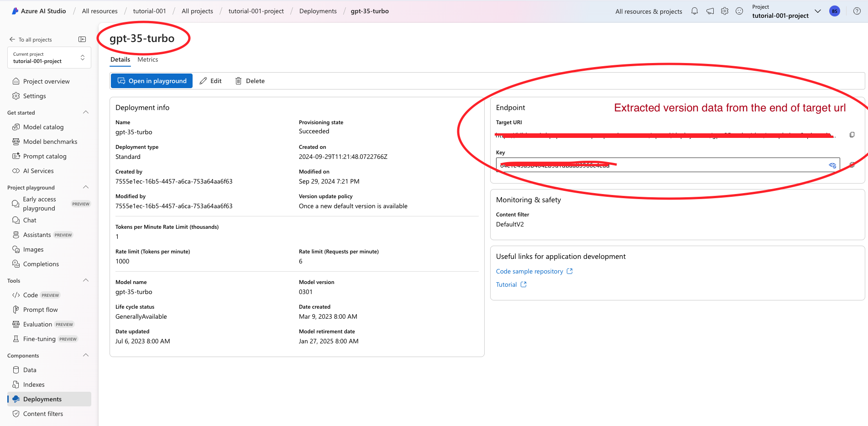The image size is (868, 426).
Task: Click tutorial-001-project breadcrumb
Action: coord(256,11)
